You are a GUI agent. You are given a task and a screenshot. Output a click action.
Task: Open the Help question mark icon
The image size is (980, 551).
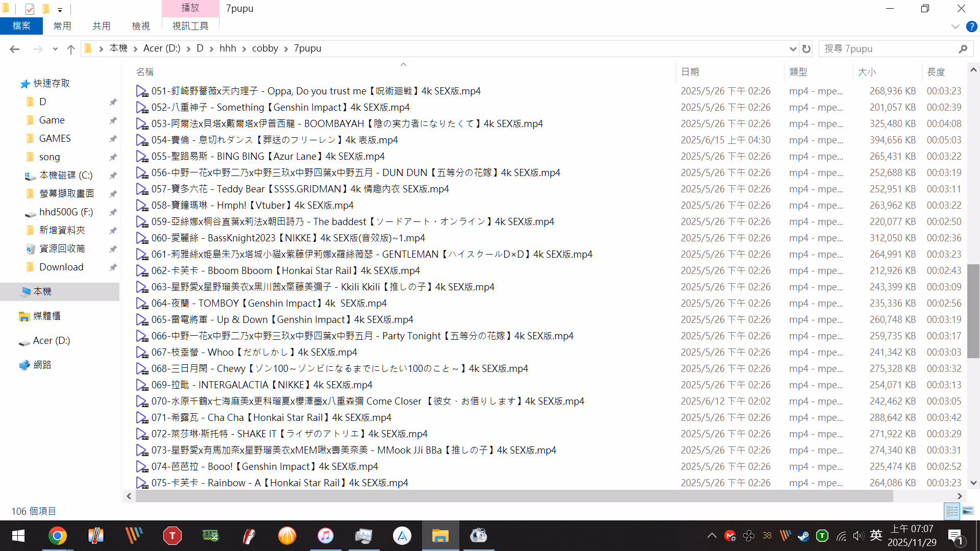pos(971,27)
